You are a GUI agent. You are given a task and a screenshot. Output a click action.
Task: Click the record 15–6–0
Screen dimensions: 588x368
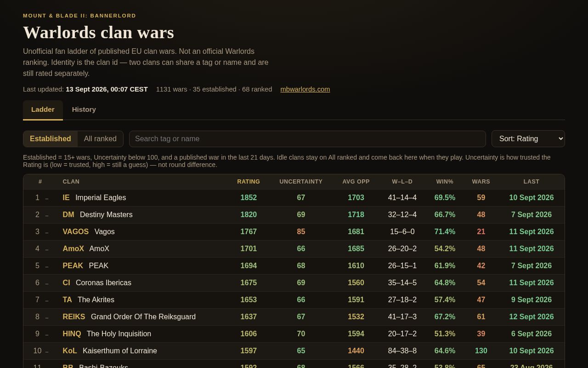(402, 232)
